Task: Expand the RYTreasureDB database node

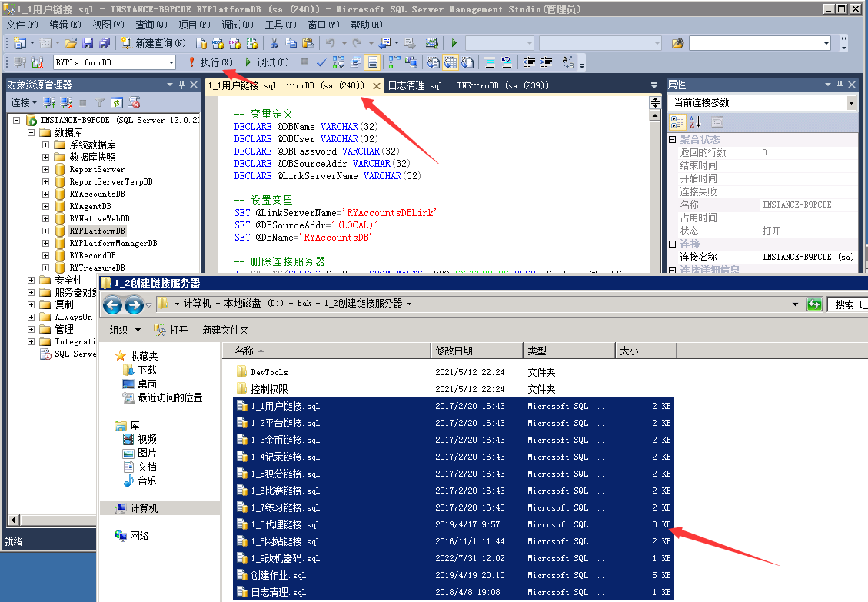Action: click(x=46, y=268)
